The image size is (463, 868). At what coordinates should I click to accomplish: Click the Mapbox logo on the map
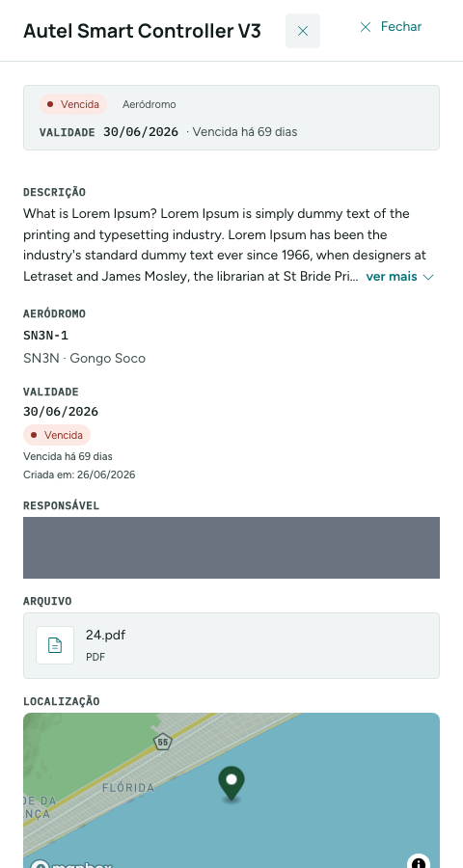pyautogui.click(x=70, y=863)
